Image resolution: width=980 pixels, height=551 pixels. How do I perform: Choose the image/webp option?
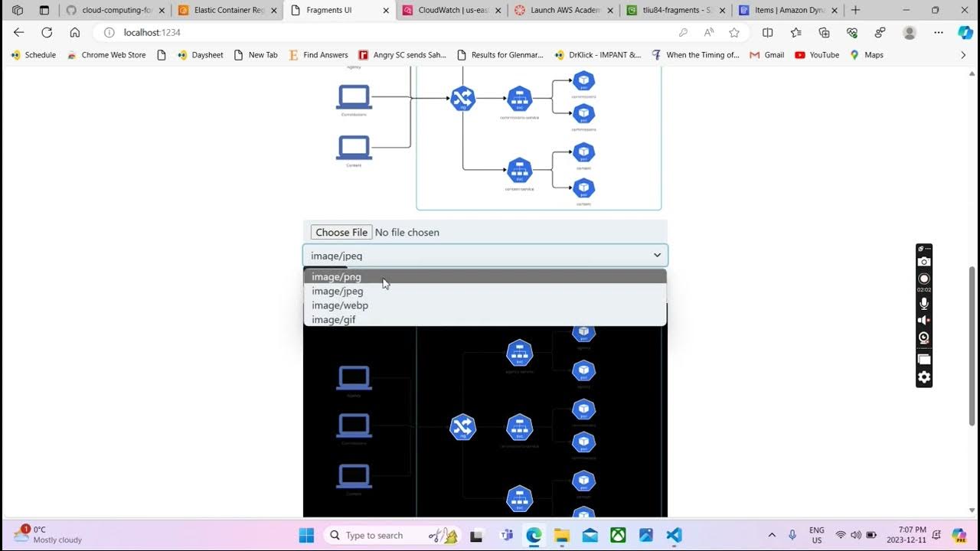tap(485, 305)
